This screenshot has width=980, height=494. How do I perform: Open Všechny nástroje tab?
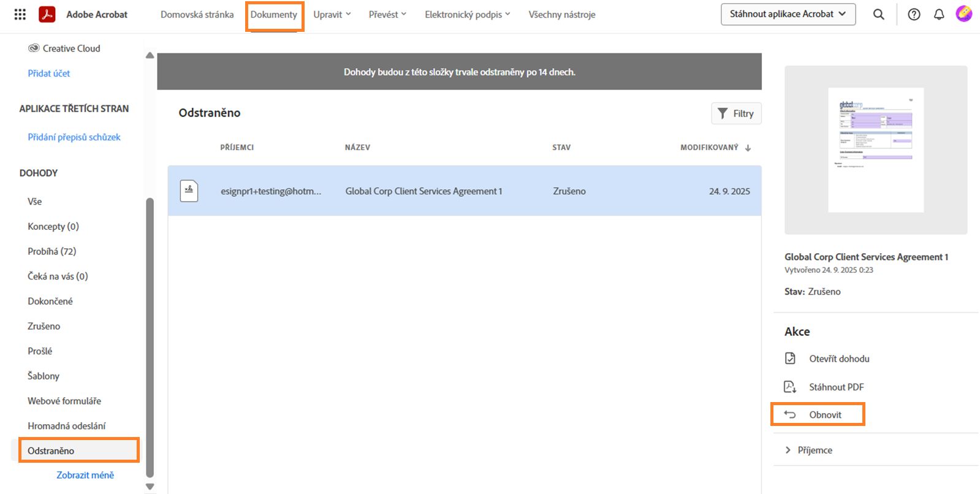click(562, 14)
